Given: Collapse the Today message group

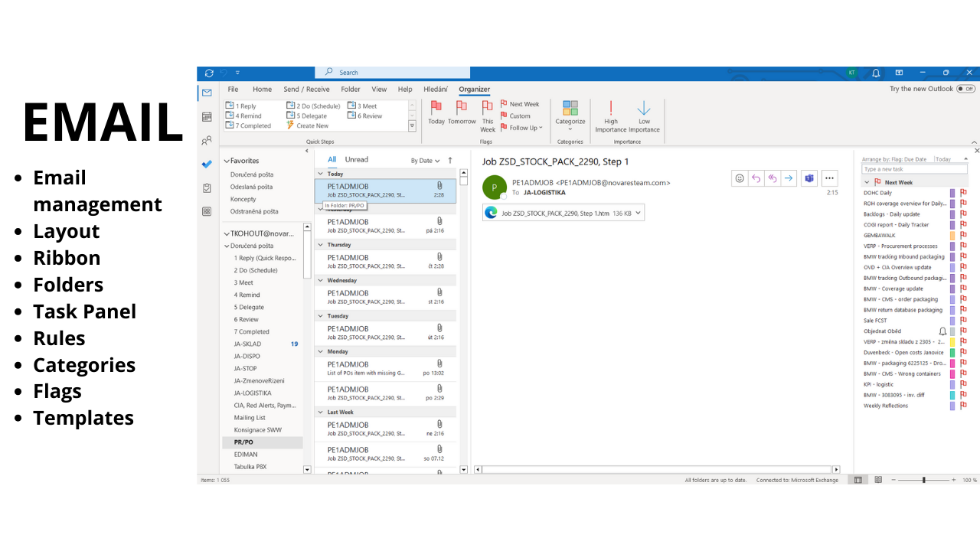Looking at the screenshot, I should pyautogui.click(x=321, y=174).
